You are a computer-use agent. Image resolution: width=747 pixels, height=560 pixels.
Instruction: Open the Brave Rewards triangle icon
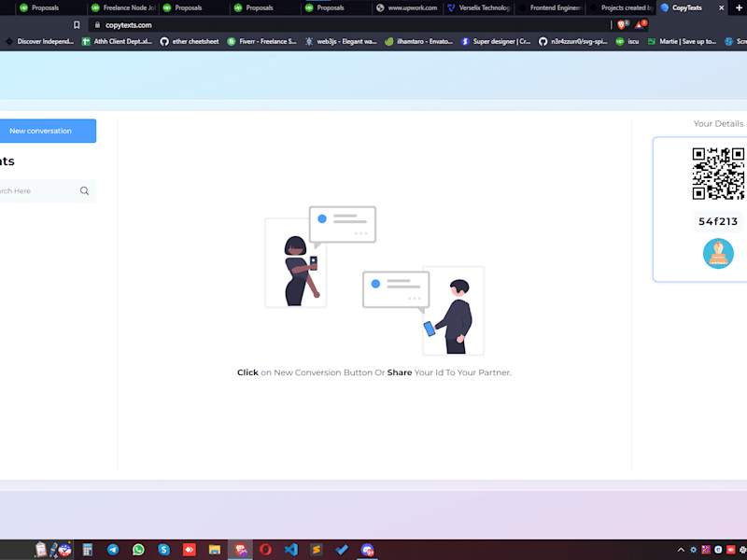(641, 24)
